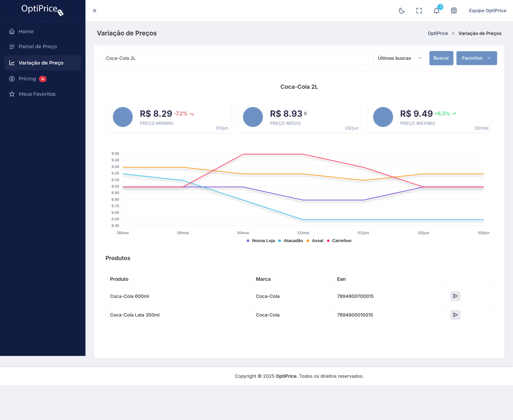Screen dimensions: 513x420
Task: Click the R$ 9.49 maximum price
Action: click(416, 113)
